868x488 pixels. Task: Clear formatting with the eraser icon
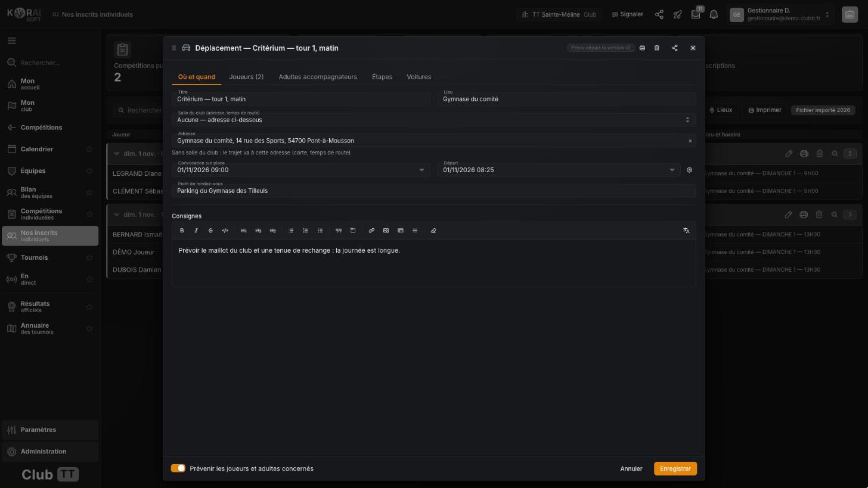tap(433, 231)
